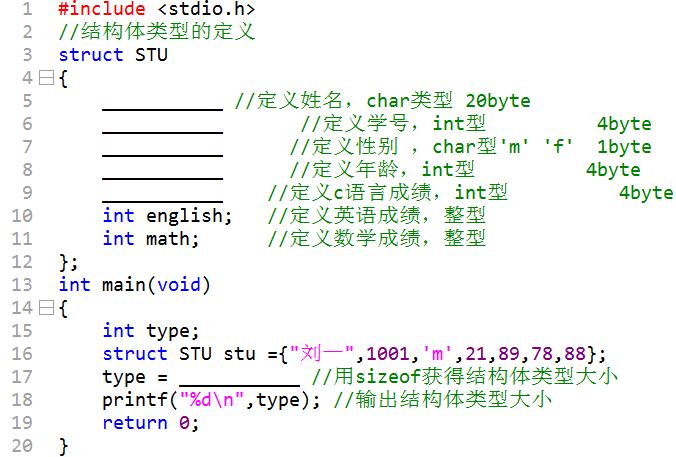This screenshot has width=676, height=457.
Task: Click the stu variable on line 16
Action: tap(239, 354)
